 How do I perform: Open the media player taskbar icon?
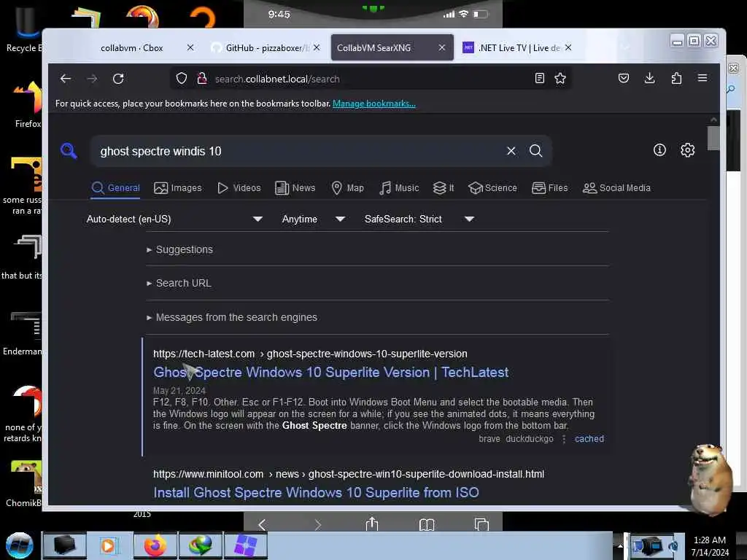click(109, 545)
